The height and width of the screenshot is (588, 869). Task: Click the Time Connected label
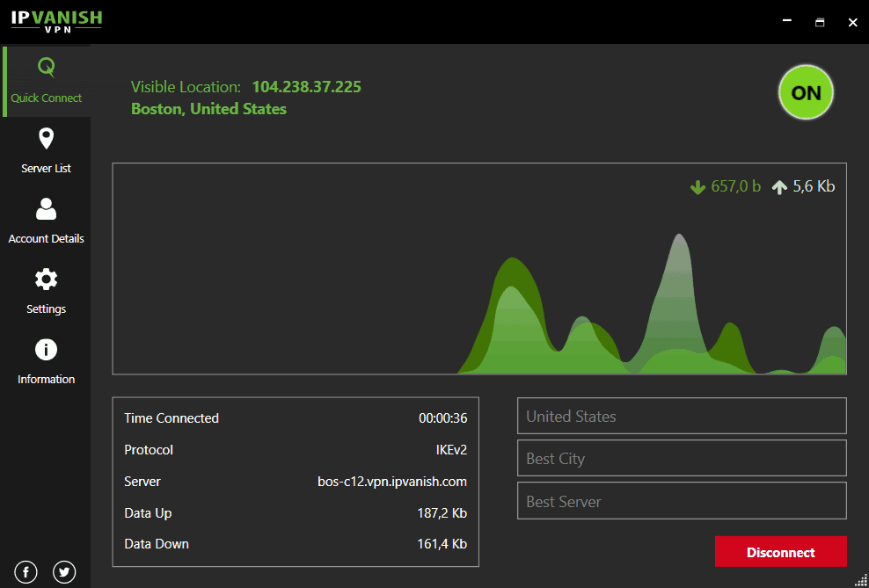(x=172, y=418)
